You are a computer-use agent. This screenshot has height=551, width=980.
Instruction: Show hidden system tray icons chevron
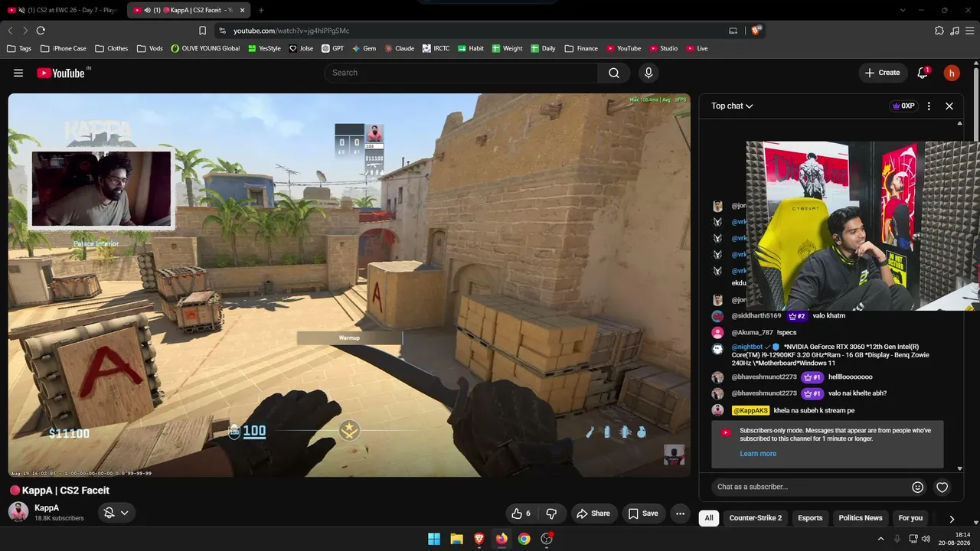880,539
